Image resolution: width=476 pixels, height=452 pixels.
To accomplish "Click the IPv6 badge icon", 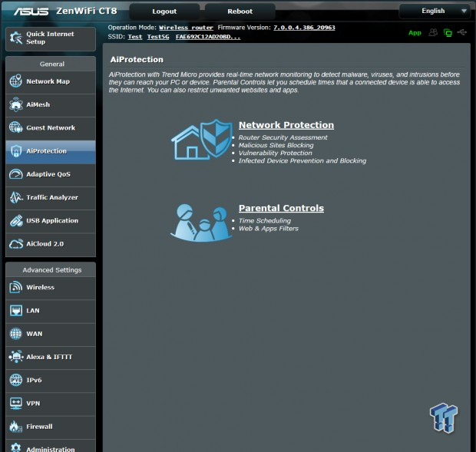I will pyautogui.click(x=16, y=380).
